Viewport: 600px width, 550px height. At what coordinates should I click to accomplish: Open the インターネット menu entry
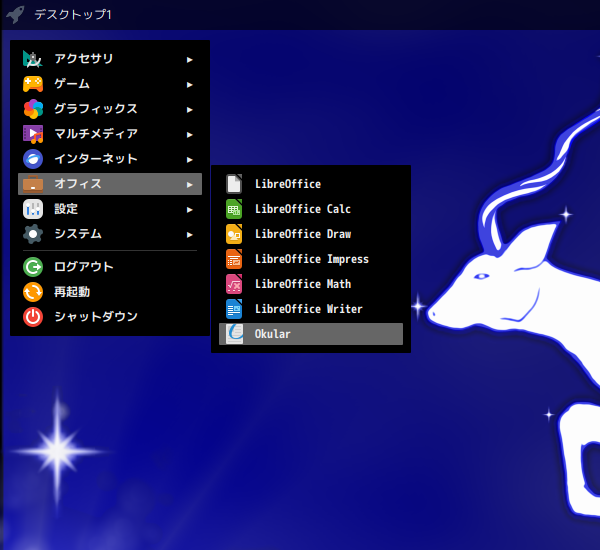[x=110, y=159]
